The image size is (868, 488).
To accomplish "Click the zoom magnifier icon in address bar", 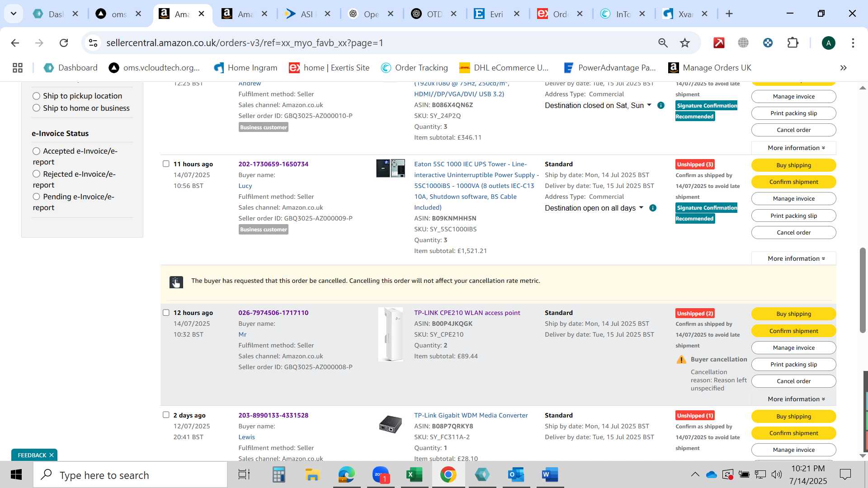I will point(663,43).
